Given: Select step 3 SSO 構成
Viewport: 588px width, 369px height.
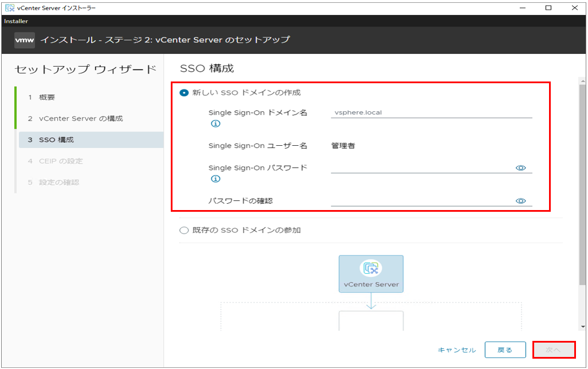Looking at the screenshot, I should (91, 139).
